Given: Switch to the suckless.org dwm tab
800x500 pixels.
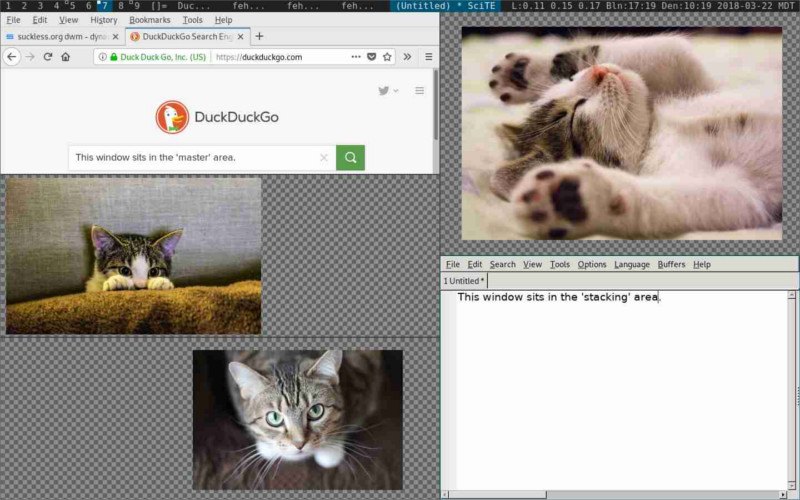Looking at the screenshot, I should click(62, 36).
